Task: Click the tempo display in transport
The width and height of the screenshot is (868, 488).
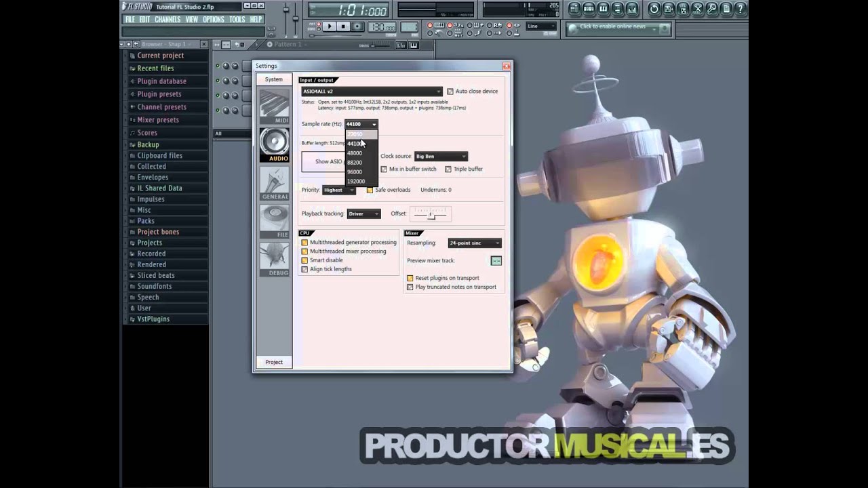Action: point(382,27)
